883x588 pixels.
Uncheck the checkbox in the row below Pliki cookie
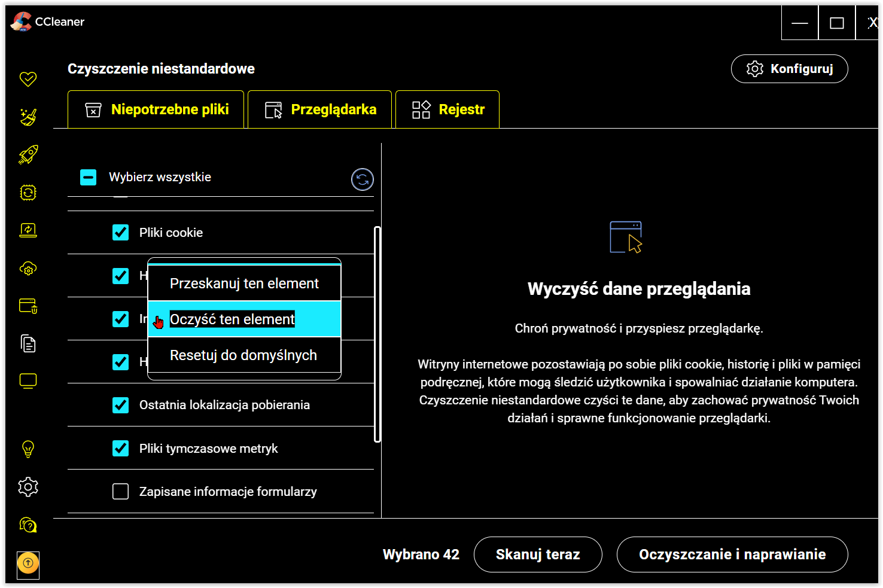pos(121,276)
